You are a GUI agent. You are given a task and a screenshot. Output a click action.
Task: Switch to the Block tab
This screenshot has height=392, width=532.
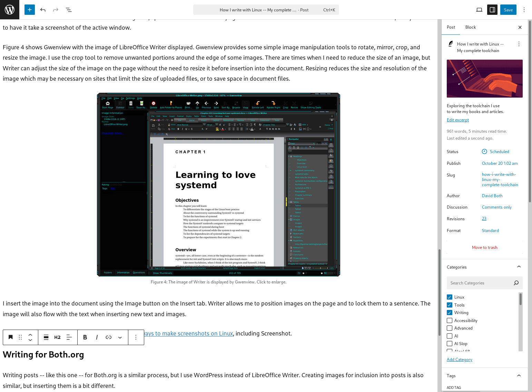(470, 27)
